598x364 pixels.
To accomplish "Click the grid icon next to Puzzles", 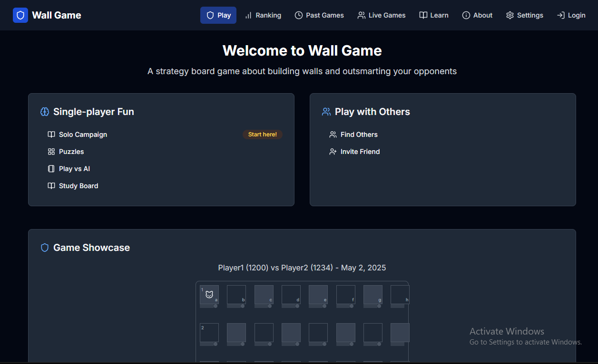I will click(x=51, y=152).
